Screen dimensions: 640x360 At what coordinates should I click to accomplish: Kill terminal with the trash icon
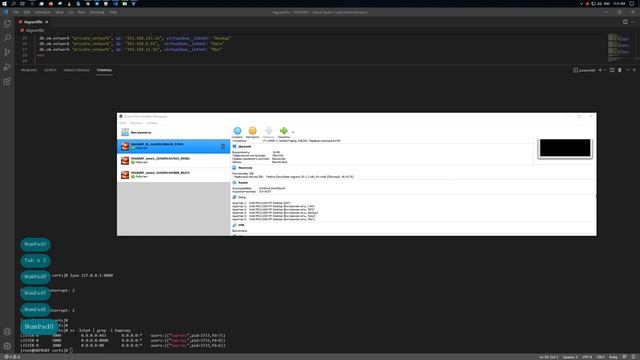pyautogui.click(x=620, y=70)
